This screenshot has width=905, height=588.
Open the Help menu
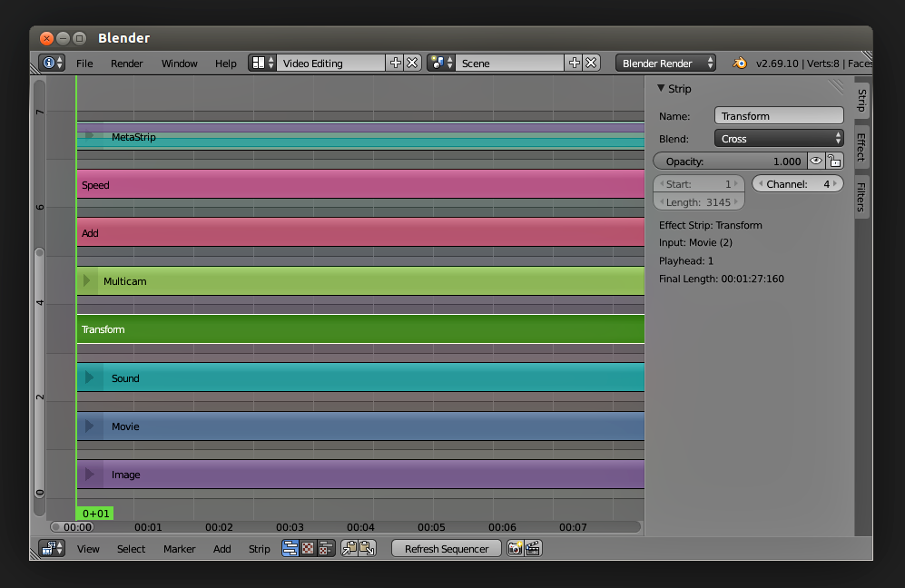226,64
